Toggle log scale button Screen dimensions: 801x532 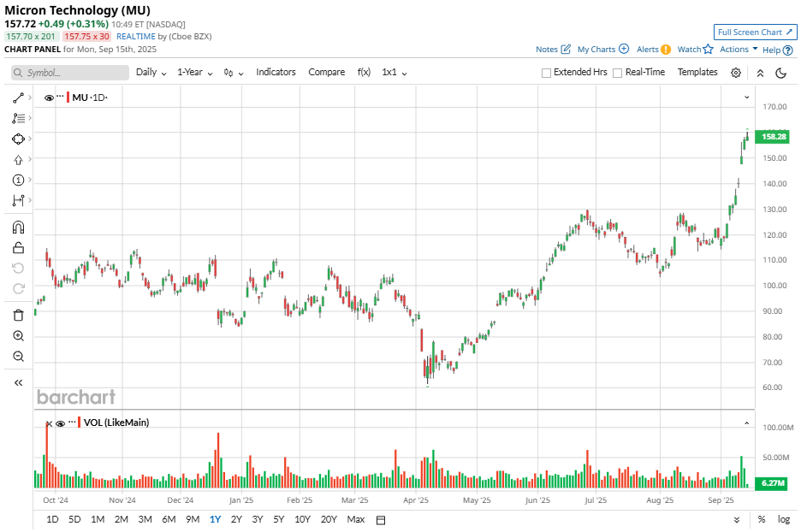(784, 520)
